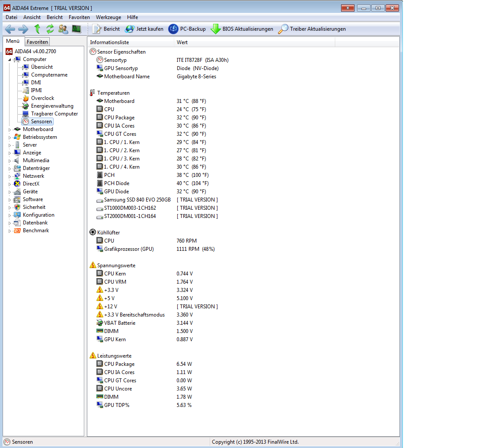Click the VBAT Batterie icon
The height and width of the screenshot is (448, 498).
[100, 323]
